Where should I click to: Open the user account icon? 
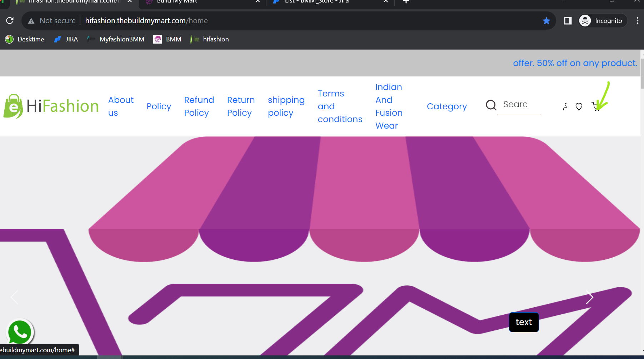[565, 106]
